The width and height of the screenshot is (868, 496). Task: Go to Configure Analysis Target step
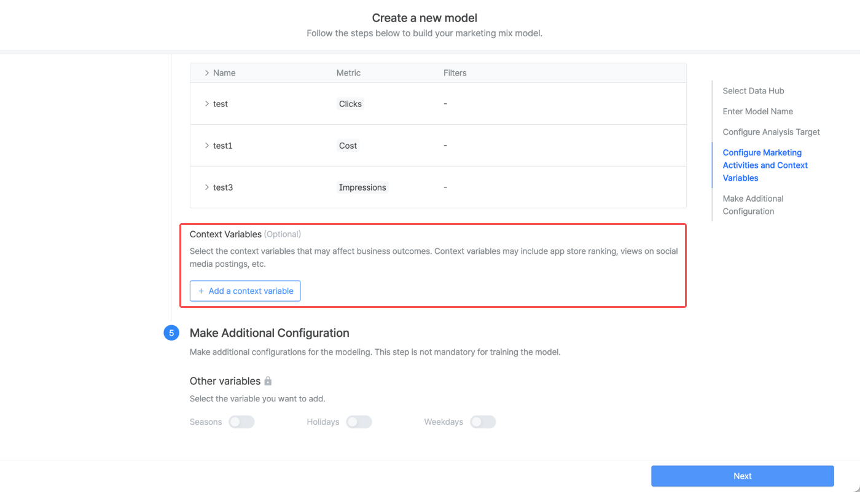pyautogui.click(x=771, y=132)
